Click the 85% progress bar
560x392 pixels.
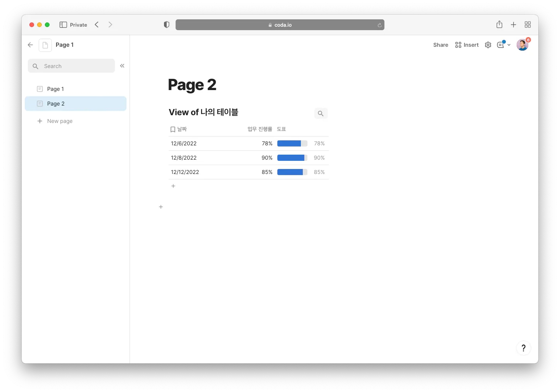tap(292, 172)
